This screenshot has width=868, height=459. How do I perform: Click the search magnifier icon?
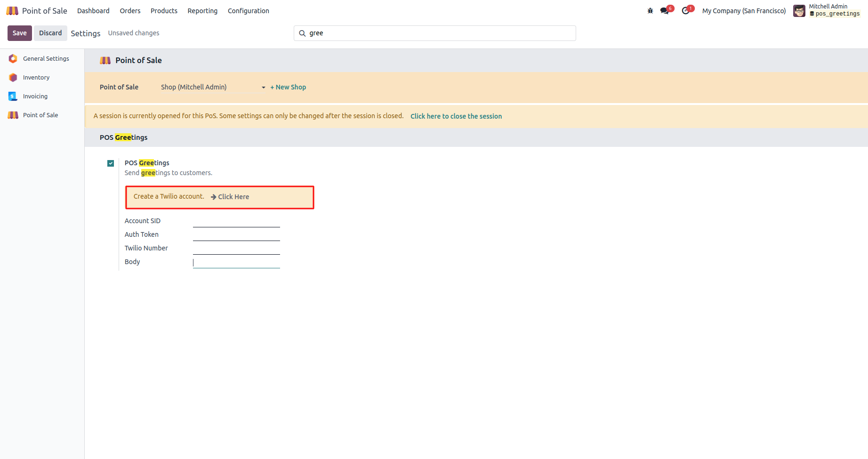[x=302, y=33]
